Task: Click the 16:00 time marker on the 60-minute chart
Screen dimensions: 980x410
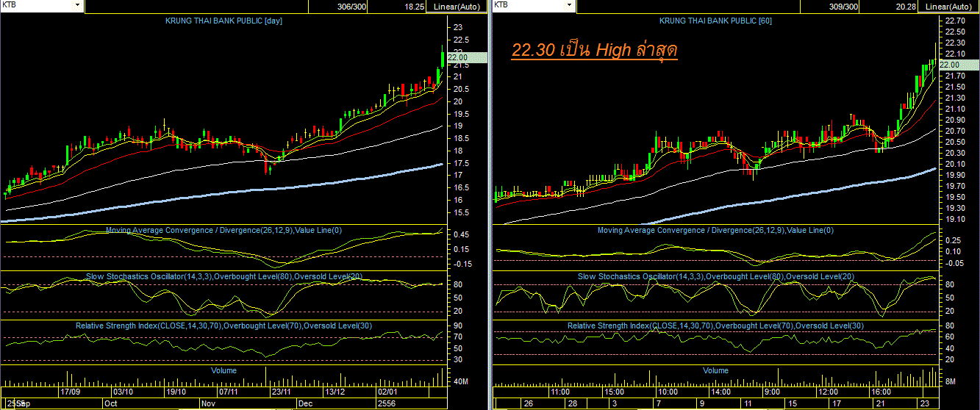Action: (x=882, y=393)
